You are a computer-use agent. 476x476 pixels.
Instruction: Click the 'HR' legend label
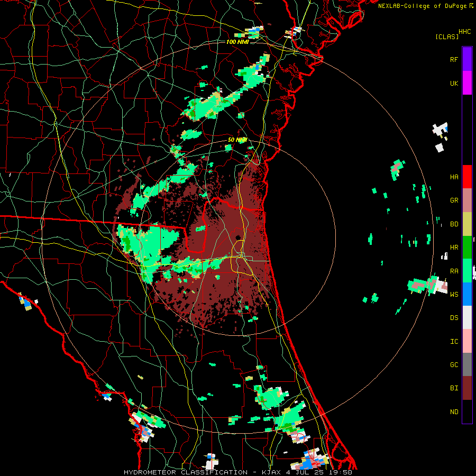click(x=454, y=248)
